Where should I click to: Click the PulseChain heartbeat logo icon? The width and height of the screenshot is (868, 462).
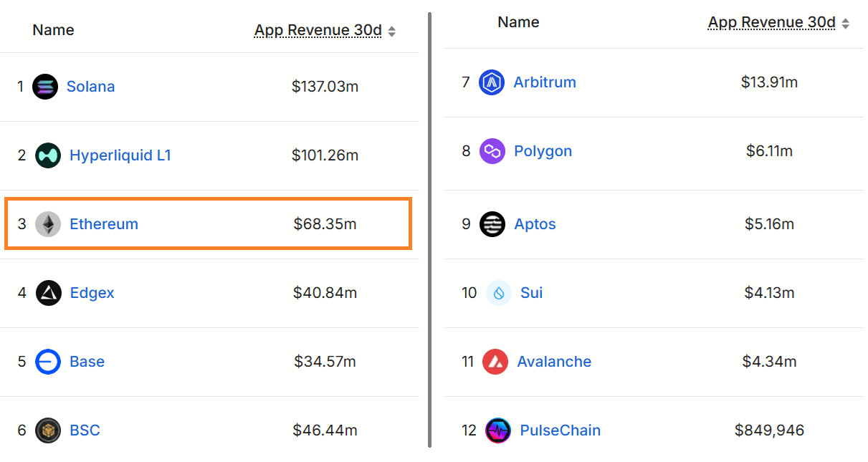pos(497,430)
